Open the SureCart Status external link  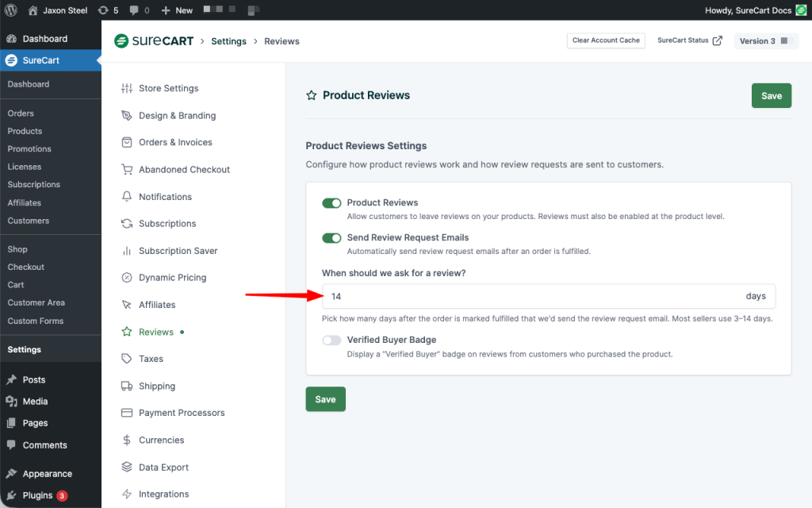(x=689, y=40)
